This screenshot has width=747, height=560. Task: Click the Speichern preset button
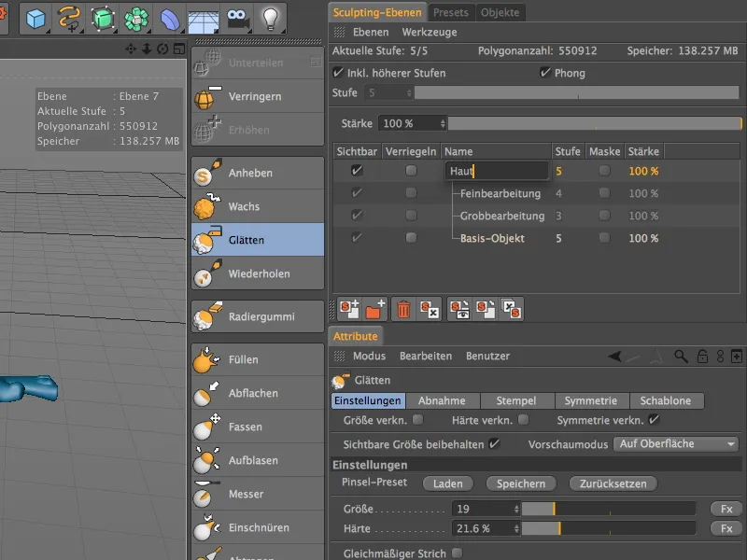click(521, 483)
